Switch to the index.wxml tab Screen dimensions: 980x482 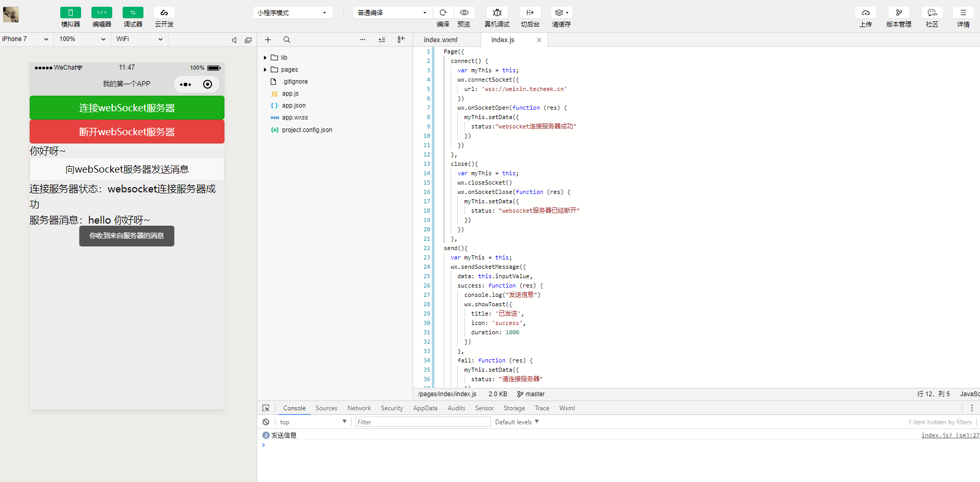pyautogui.click(x=440, y=40)
